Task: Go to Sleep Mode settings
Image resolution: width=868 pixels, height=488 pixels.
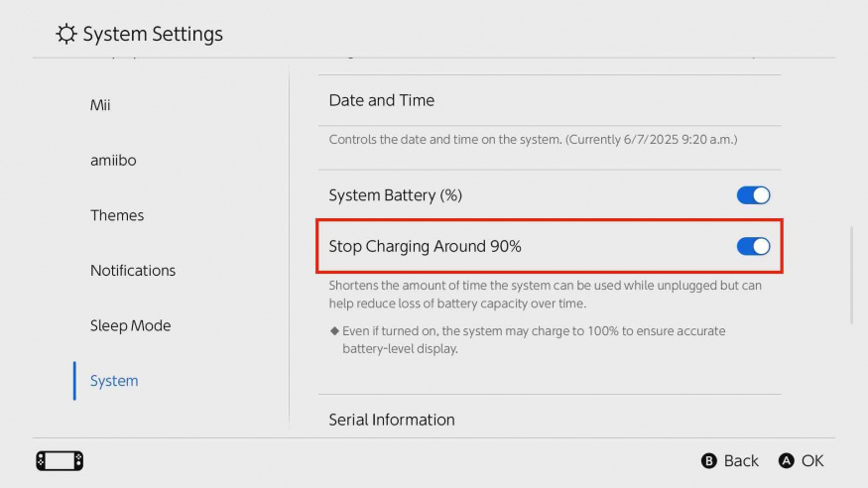Action: pos(131,326)
